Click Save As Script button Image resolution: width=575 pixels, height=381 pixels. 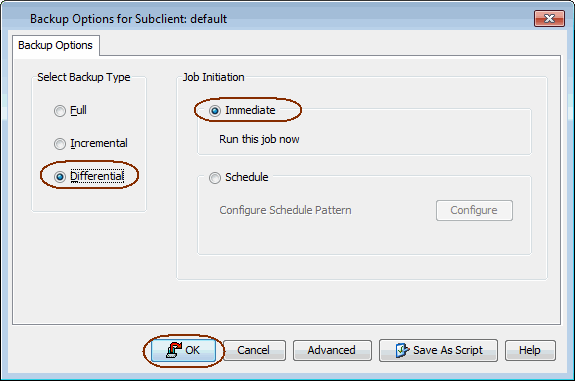(438, 350)
